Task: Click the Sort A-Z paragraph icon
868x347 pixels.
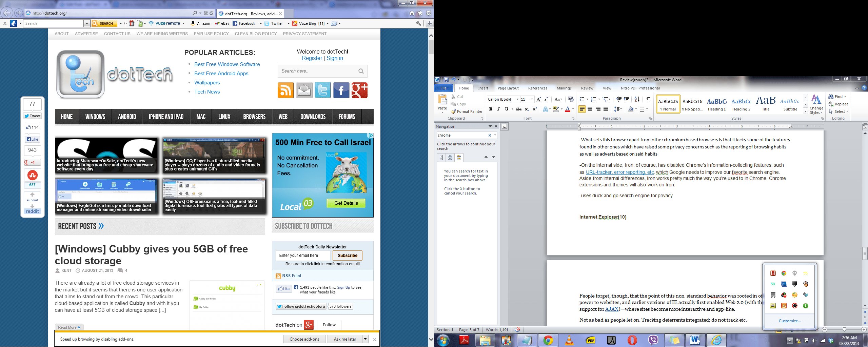Action: coord(637,99)
